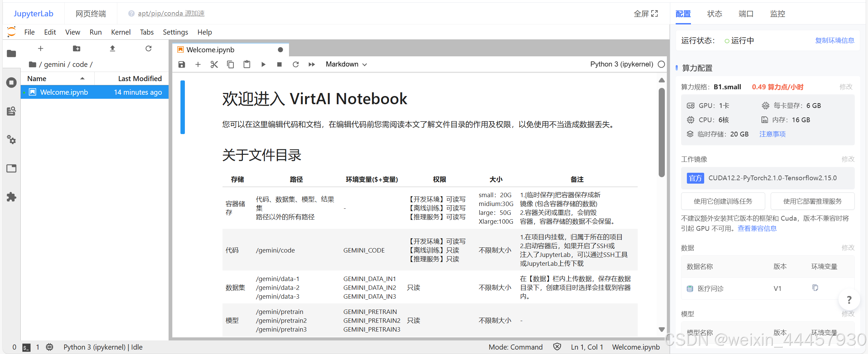Click 使用它创建训练任务 button
The height and width of the screenshot is (354, 868).
723,201
